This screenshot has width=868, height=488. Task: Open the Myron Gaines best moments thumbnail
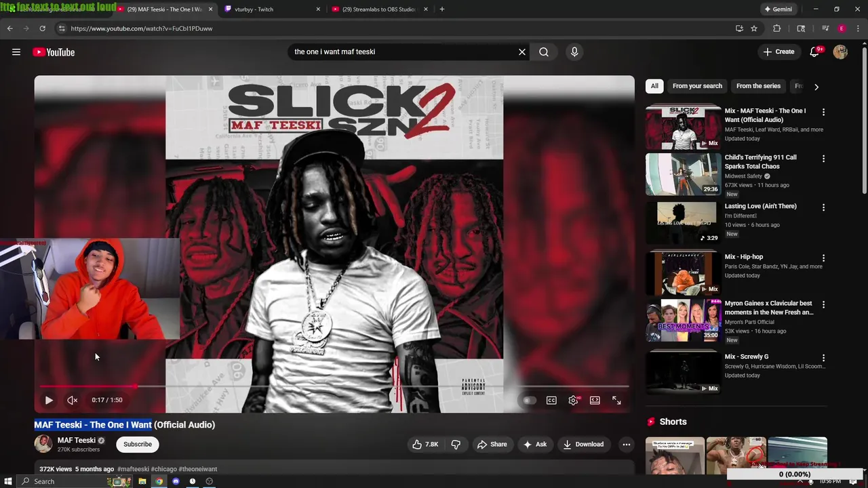pos(683,321)
